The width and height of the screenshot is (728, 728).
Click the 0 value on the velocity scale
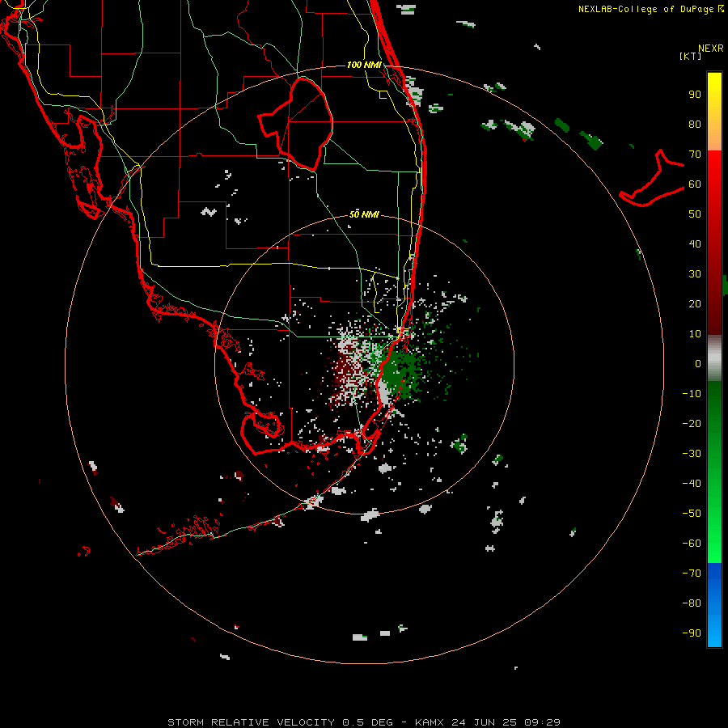pyautogui.click(x=698, y=364)
